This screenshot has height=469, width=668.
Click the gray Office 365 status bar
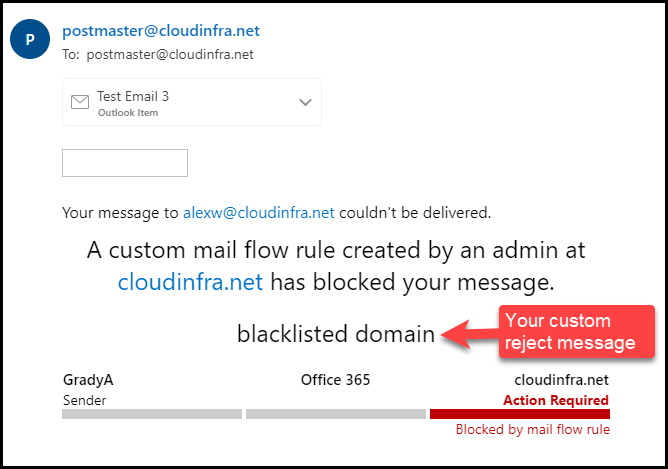336,414
